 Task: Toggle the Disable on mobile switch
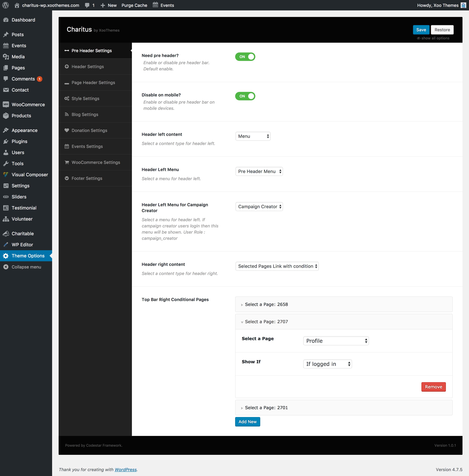pos(245,96)
